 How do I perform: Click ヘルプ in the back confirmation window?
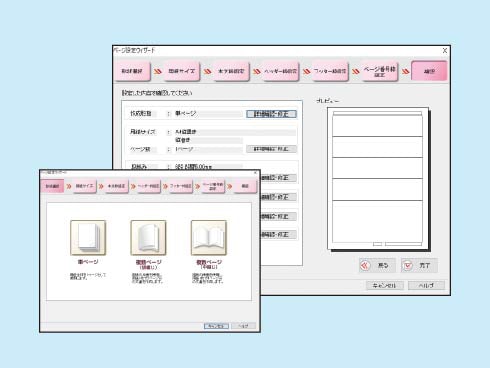[x=426, y=285]
